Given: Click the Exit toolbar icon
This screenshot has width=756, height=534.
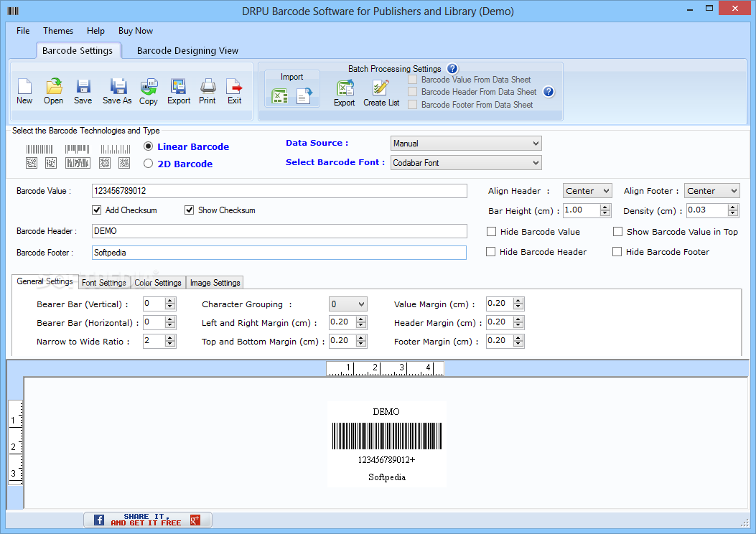Looking at the screenshot, I should click(x=234, y=87).
